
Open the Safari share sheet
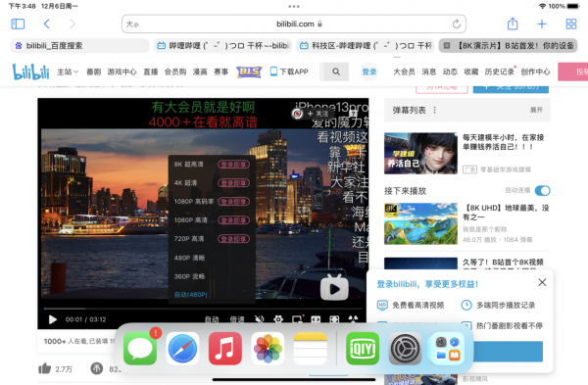pos(513,24)
